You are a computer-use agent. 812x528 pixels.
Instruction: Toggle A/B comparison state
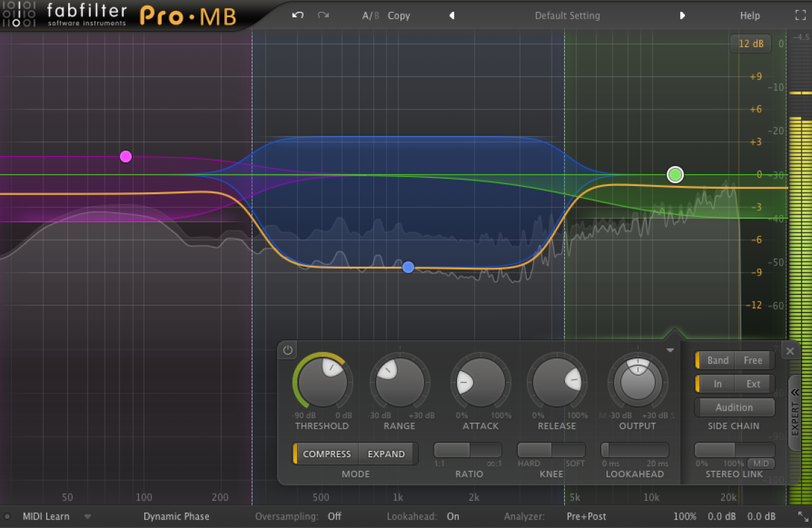coord(371,15)
